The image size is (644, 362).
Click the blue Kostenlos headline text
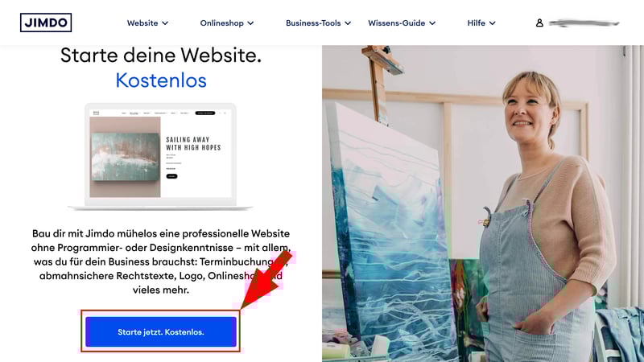pyautogui.click(x=161, y=80)
